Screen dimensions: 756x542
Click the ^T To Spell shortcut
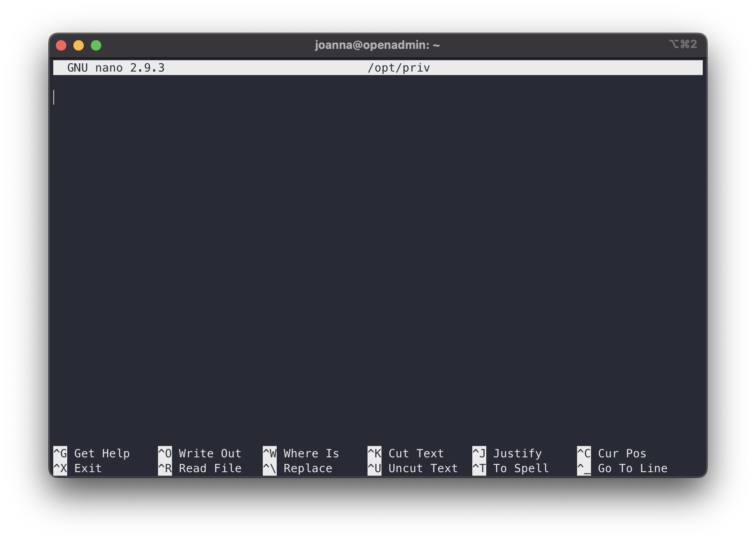click(511, 468)
